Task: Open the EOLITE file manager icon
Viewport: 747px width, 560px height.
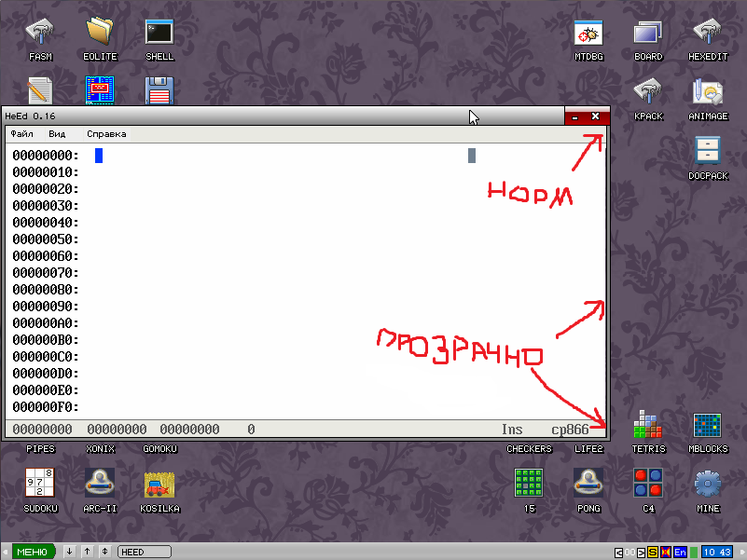Action: (100, 33)
